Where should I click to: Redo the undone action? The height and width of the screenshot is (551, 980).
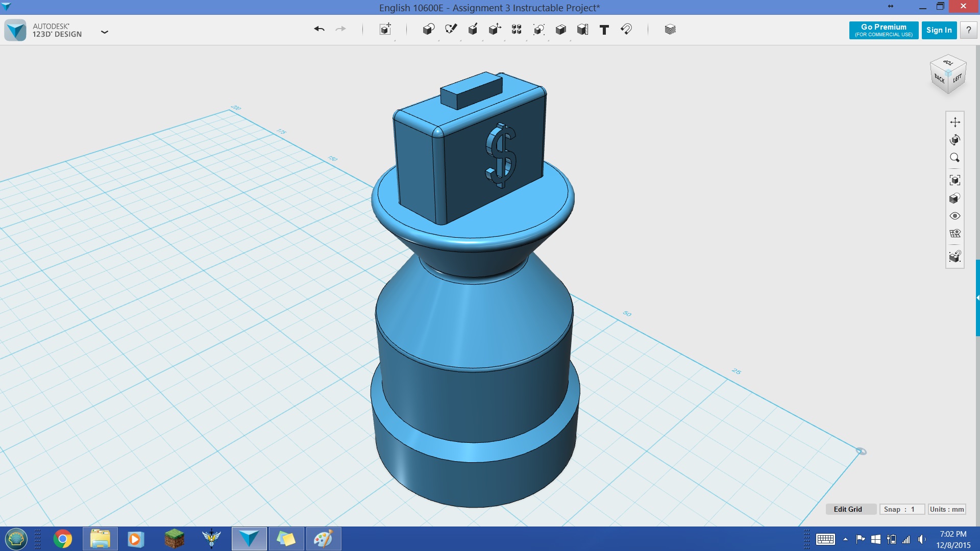point(340,29)
